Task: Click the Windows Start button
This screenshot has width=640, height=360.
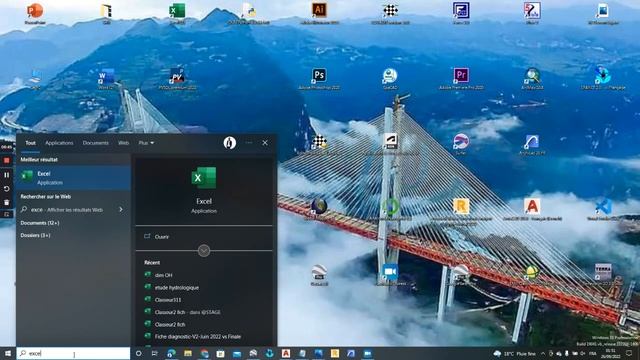Action: coord(8,353)
